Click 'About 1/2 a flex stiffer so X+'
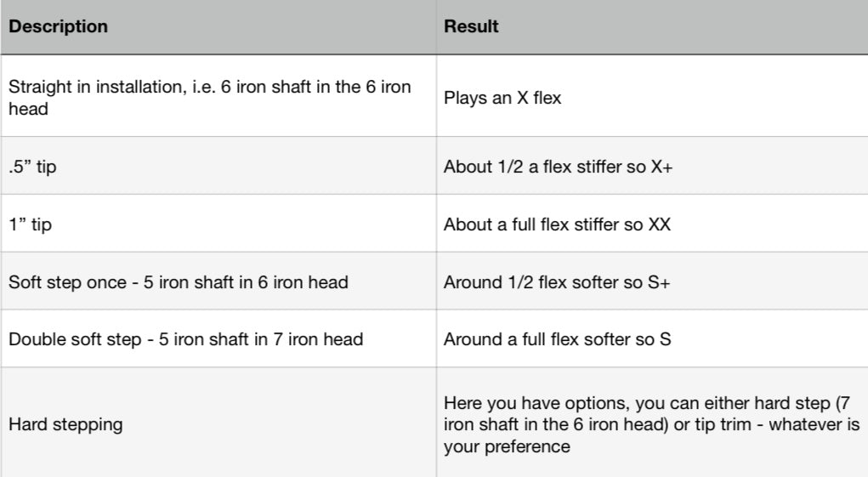Viewport: 868px width, 477px height. click(558, 167)
